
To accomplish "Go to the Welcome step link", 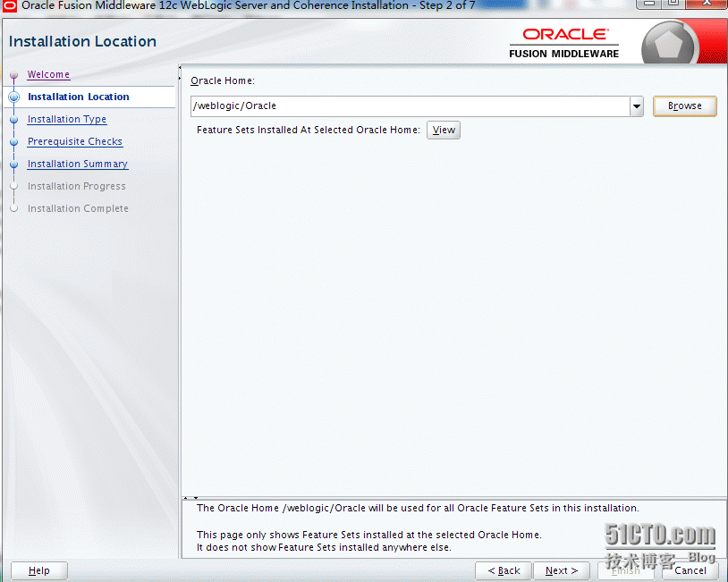I will coord(48,74).
